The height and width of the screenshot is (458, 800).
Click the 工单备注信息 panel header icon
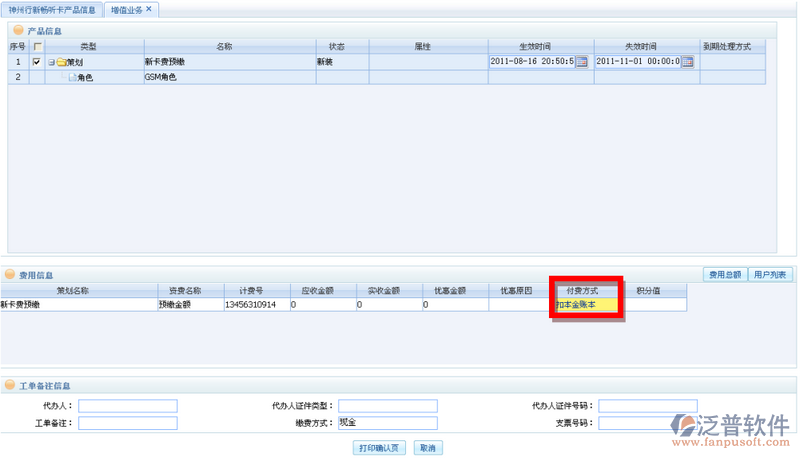point(10,386)
